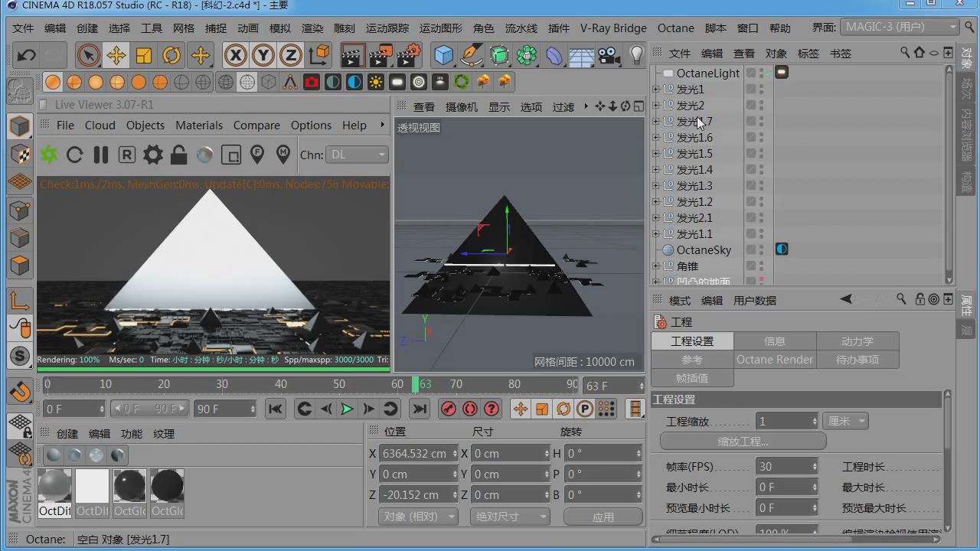Open Edit Render Settings clapperboard gear icon
Viewport: 980px width, 551px height.
[409, 55]
